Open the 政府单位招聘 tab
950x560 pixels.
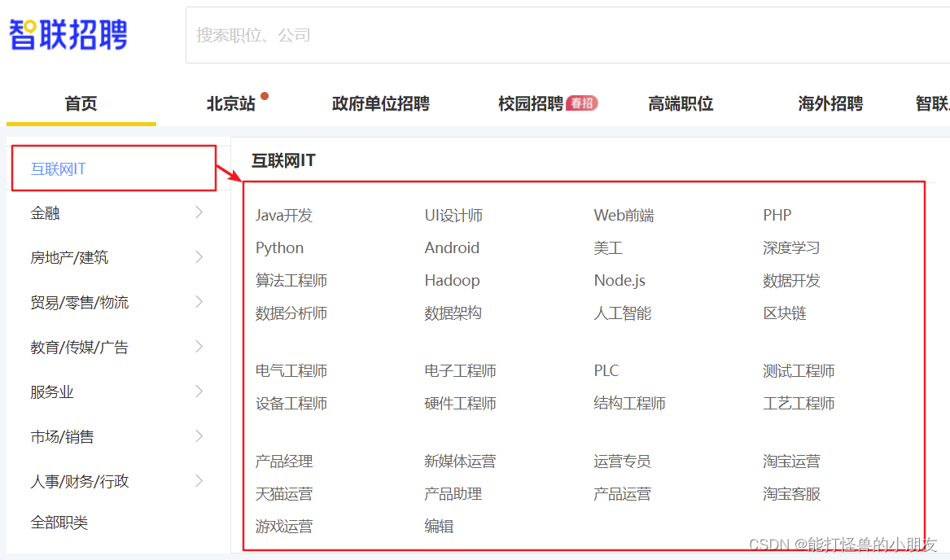pos(380,103)
